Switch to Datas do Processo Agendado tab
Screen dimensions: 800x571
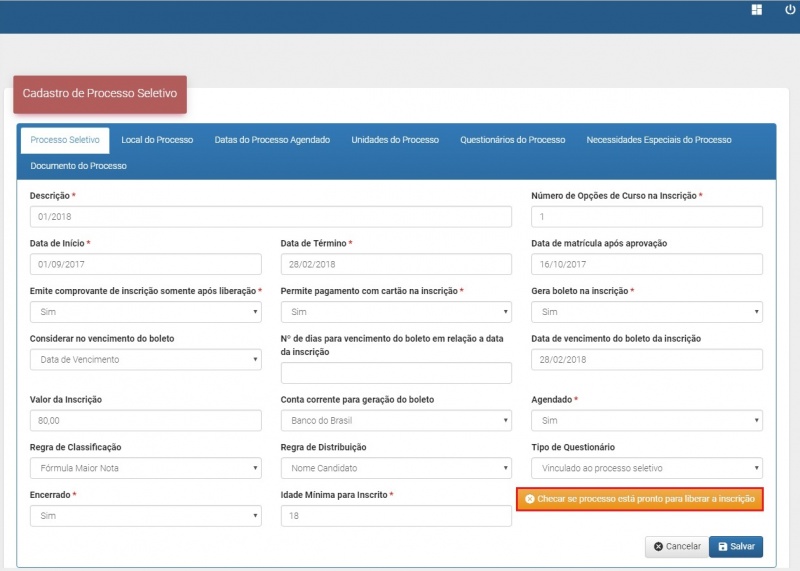tap(272, 140)
